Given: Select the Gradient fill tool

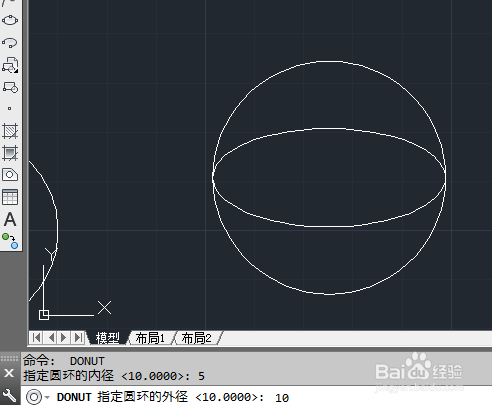Looking at the screenshot, I should [10, 153].
